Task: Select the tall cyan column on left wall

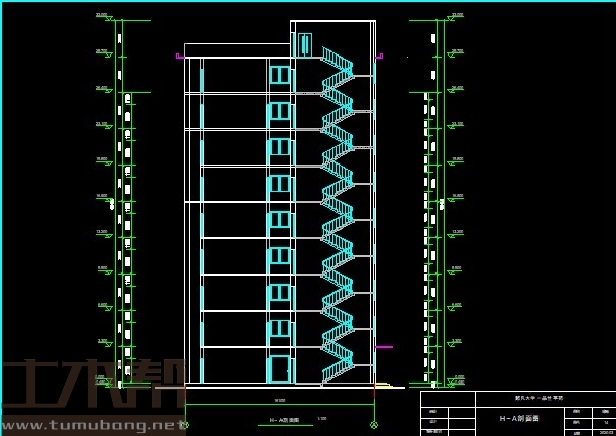Action: pyautogui.click(x=201, y=220)
